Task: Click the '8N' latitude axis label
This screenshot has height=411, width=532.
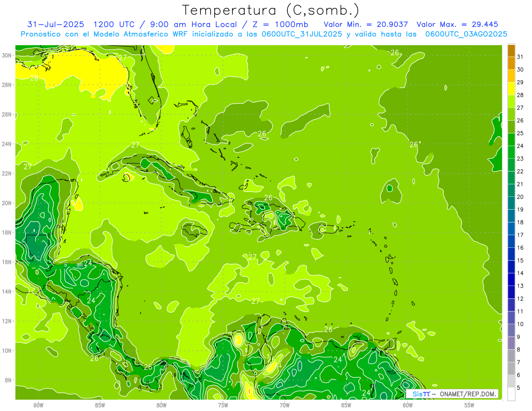Action: point(8,380)
